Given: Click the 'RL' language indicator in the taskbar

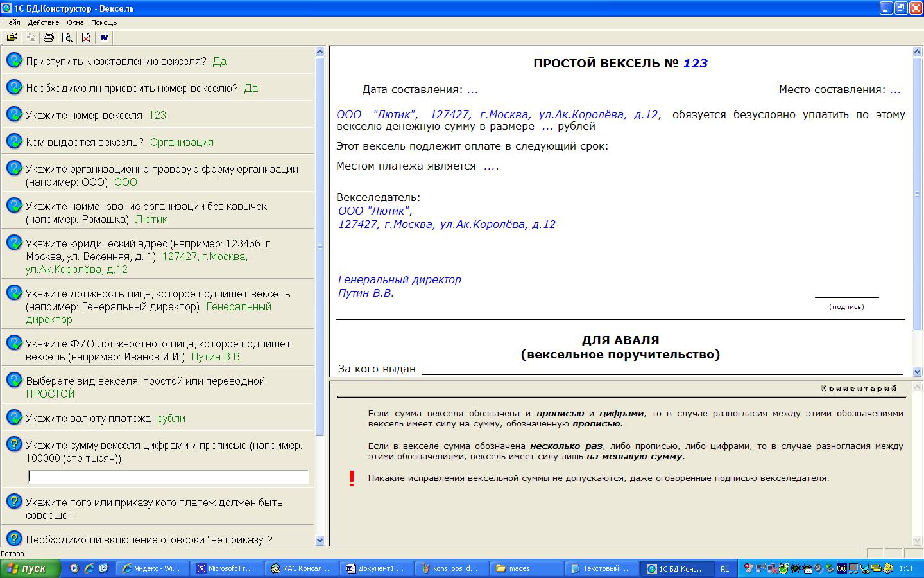Looking at the screenshot, I should tap(724, 568).
